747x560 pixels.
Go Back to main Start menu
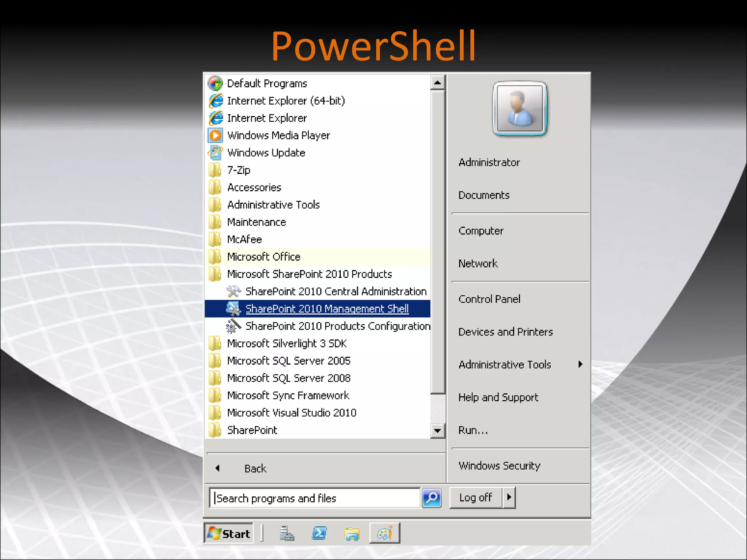point(255,468)
